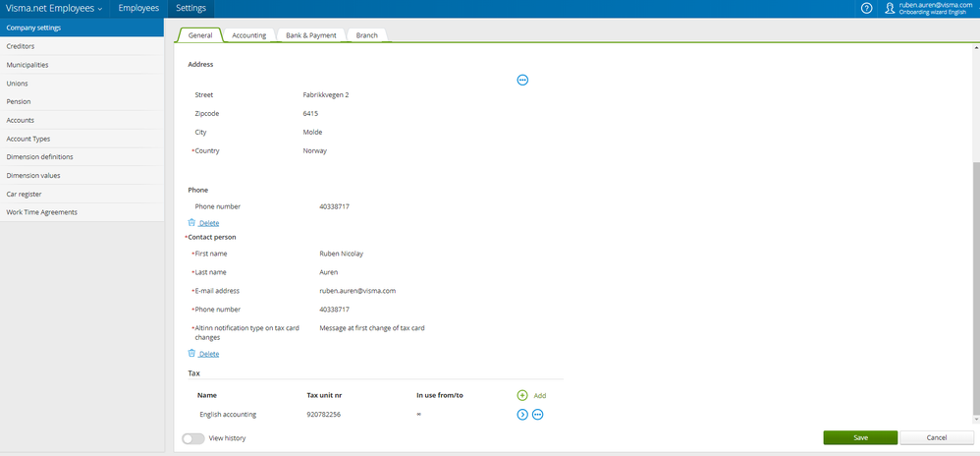Viewport: 980px width, 456px height.
Task: Open the Address section more-options icon
Action: coord(522,80)
